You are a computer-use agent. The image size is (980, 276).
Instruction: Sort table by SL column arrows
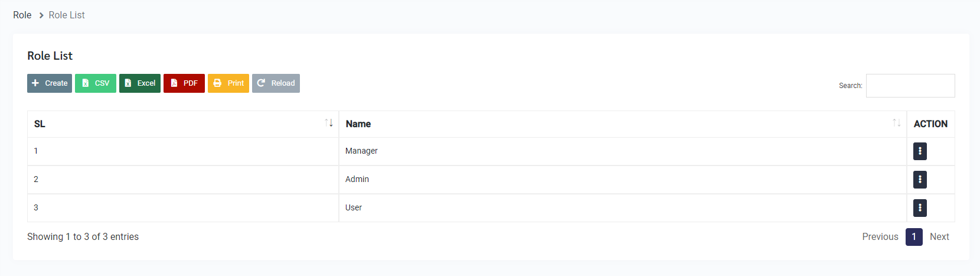(x=329, y=123)
